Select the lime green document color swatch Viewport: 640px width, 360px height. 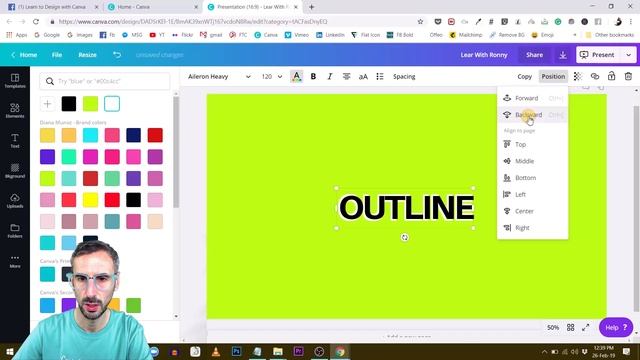tap(90, 104)
